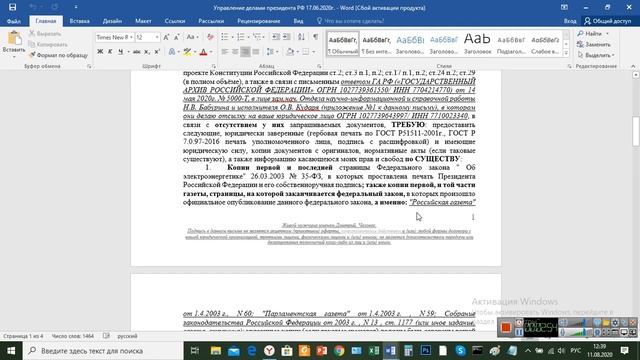Open Task View on the taskbar
Image resolution: width=640 pixels, height=360 pixels.
coord(195,351)
